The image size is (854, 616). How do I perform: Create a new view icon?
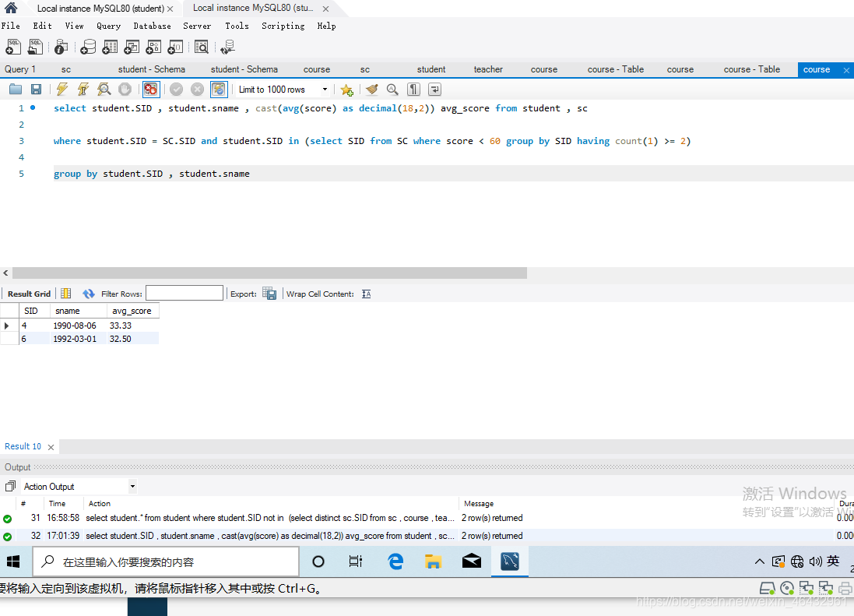coord(132,47)
